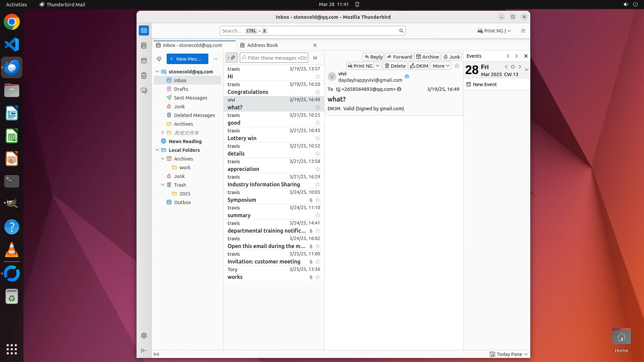Viewport: 644px width, 362px height.
Task: Open the Calendar space icon
Action: (144, 61)
